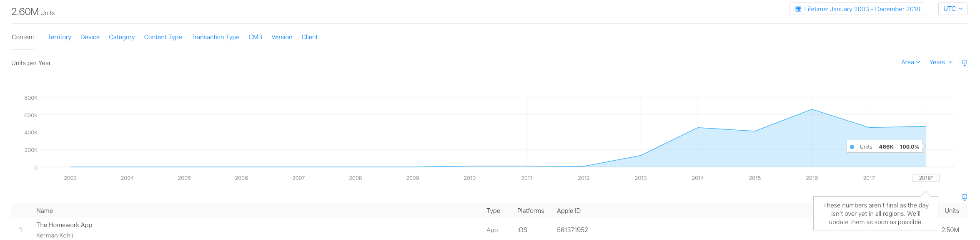Switch to the Territory tab
The image size is (980, 240).
[59, 37]
